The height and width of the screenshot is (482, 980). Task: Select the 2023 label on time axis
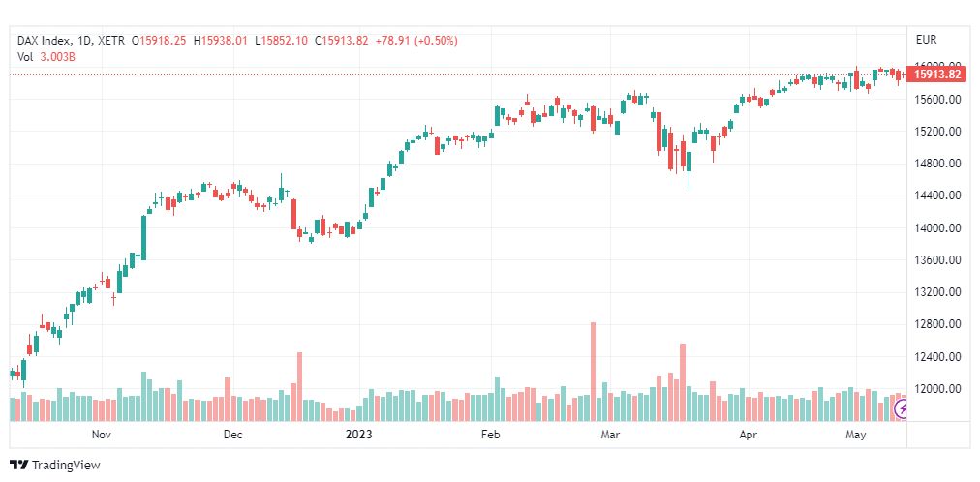pyautogui.click(x=358, y=436)
